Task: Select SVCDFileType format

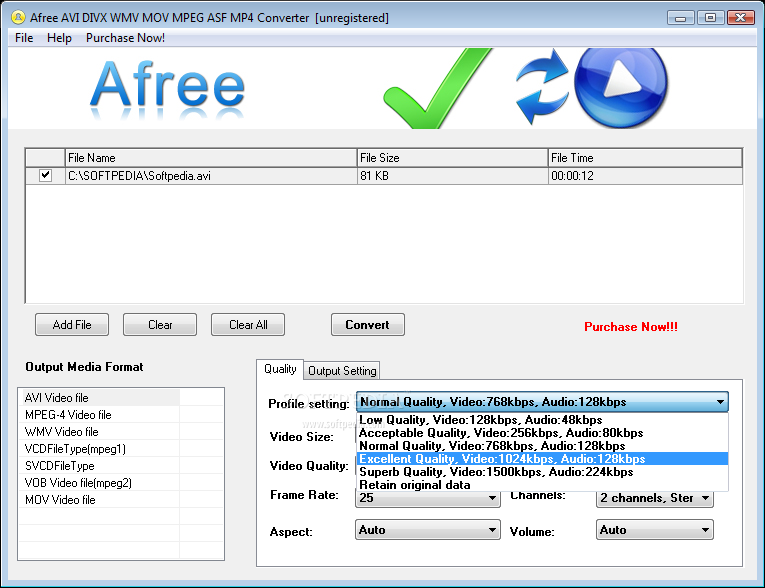Action: pos(100,466)
